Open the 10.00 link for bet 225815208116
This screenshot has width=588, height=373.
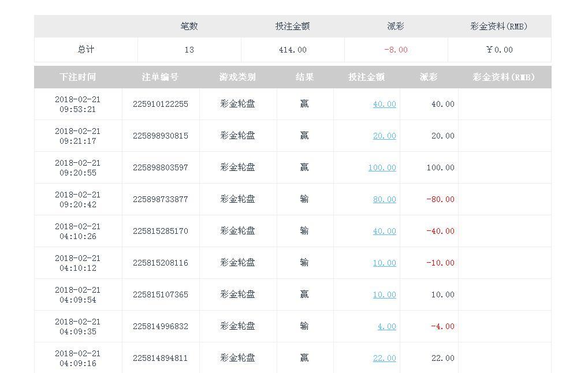(x=384, y=263)
